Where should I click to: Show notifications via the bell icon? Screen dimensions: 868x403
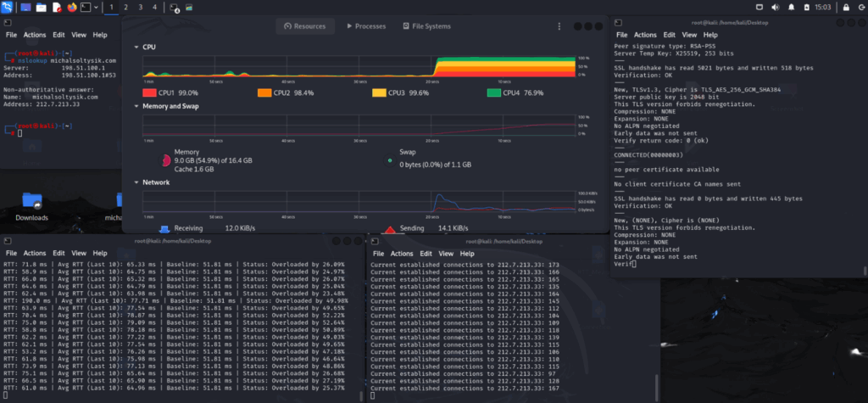pos(792,7)
